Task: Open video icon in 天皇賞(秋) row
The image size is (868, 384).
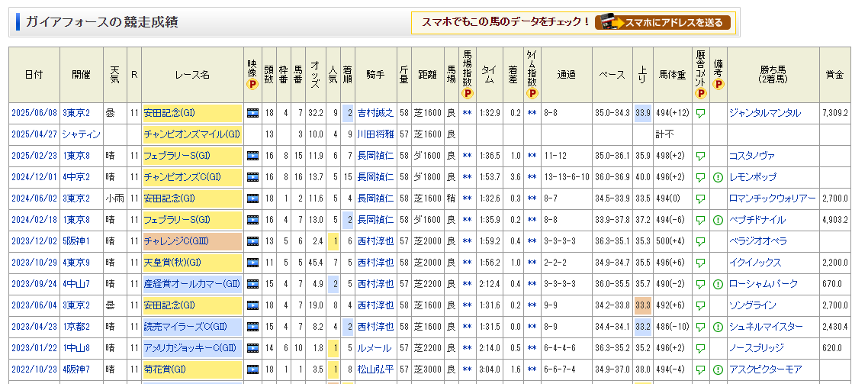Action: click(252, 263)
